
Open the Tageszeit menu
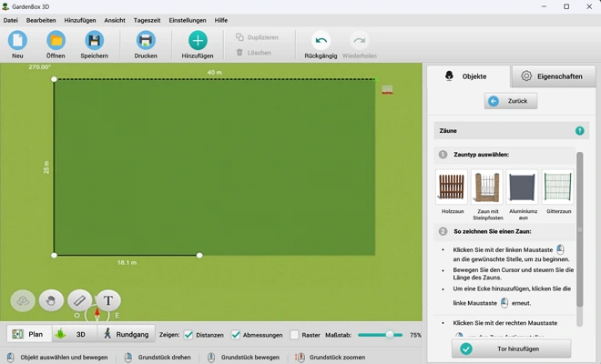(x=147, y=20)
